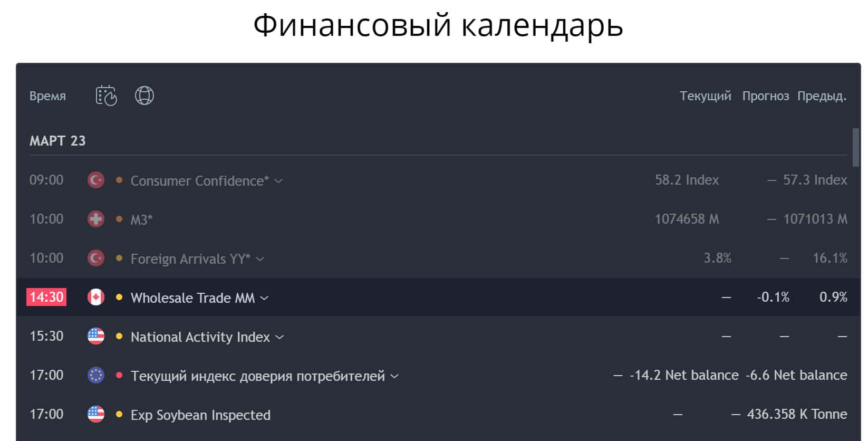868x441 pixels.
Task: Click the Текущий column header
Action: click(705, 96)
